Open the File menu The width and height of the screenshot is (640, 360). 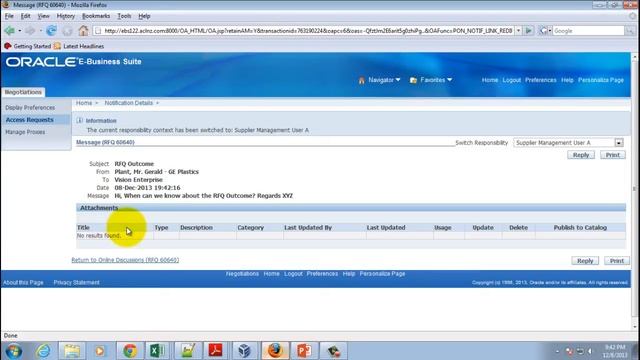[9, 16]
